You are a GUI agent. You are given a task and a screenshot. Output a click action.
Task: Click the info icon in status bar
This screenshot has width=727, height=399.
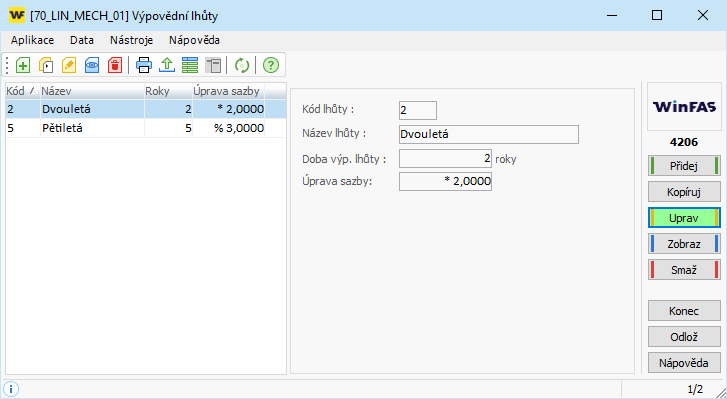11,388
